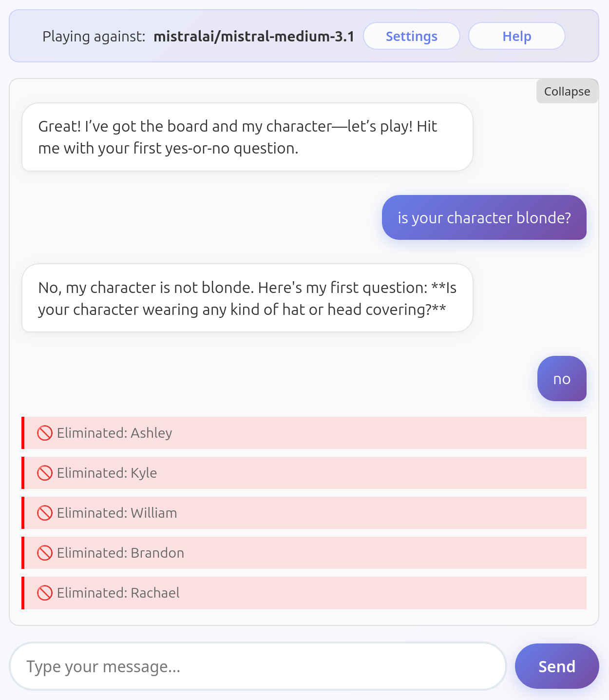Click the Eliminated: William notification row
Screen dimensions: 609x700
[304, 513]
